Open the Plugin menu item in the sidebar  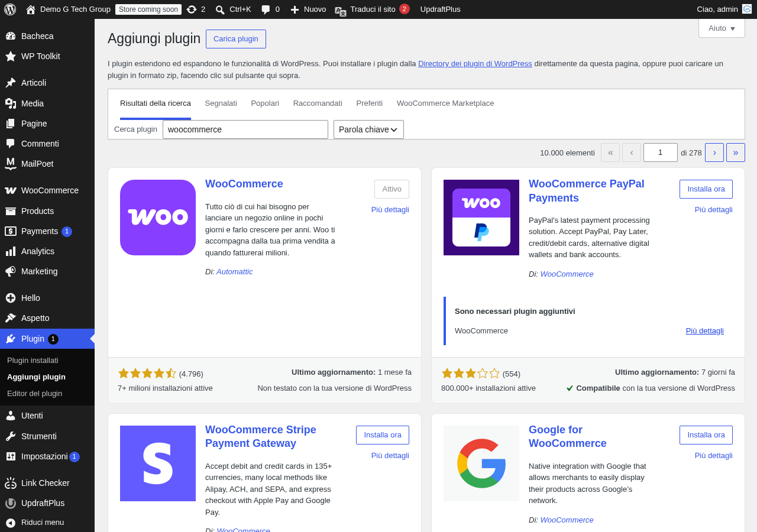47,339
